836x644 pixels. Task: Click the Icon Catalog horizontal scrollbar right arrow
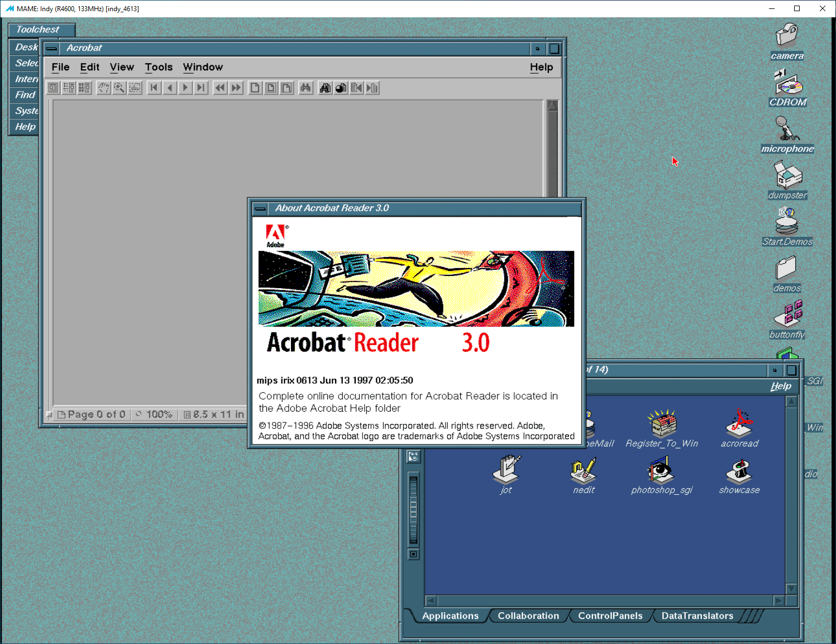click(780, 600)
